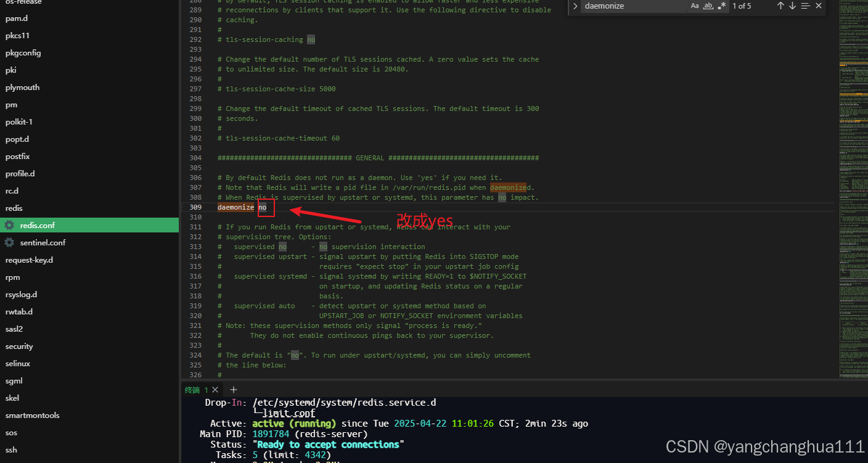Toggle find in selection option
The image size is (868, 463).
tap(805, 6)
